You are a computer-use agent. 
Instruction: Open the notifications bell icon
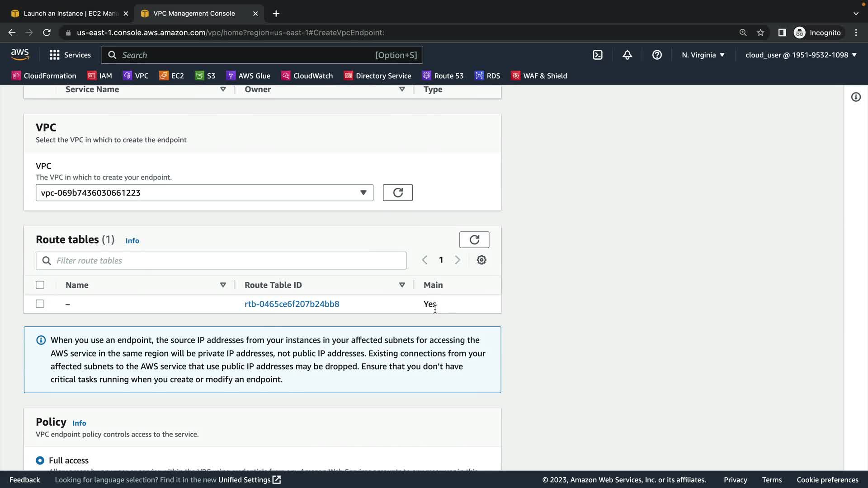click(627, 55)
